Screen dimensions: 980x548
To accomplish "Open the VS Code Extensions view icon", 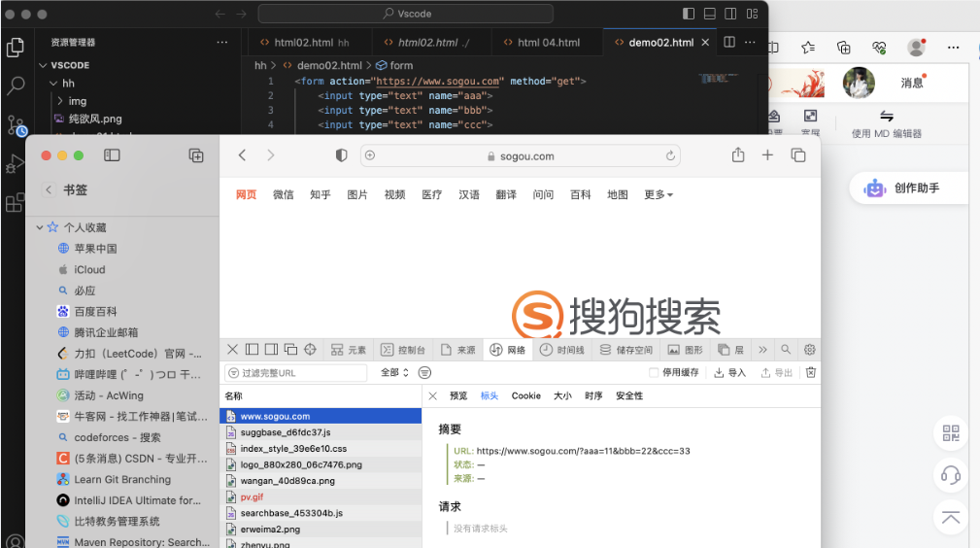I will (x=14, y=203).
